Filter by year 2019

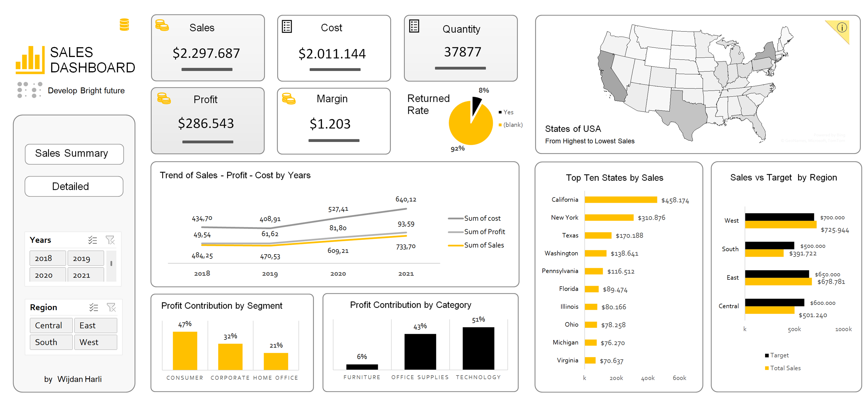click(x=86, y=258)
